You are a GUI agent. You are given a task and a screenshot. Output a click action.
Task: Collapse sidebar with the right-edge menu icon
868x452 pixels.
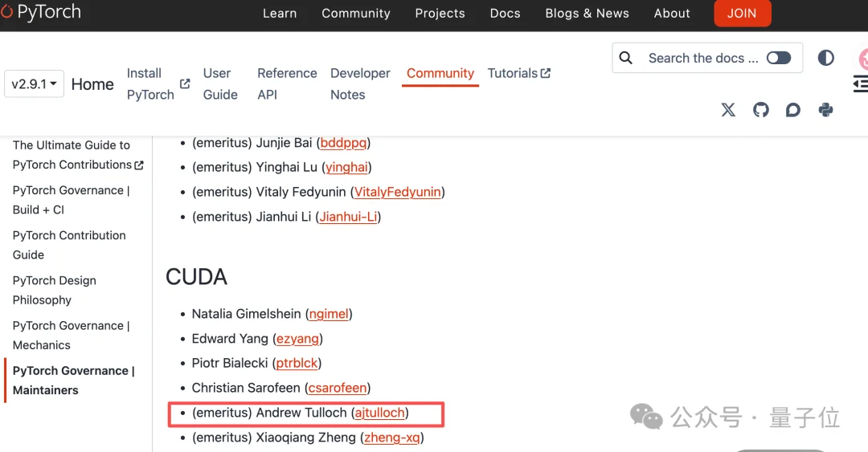click(x=860, y=84)
